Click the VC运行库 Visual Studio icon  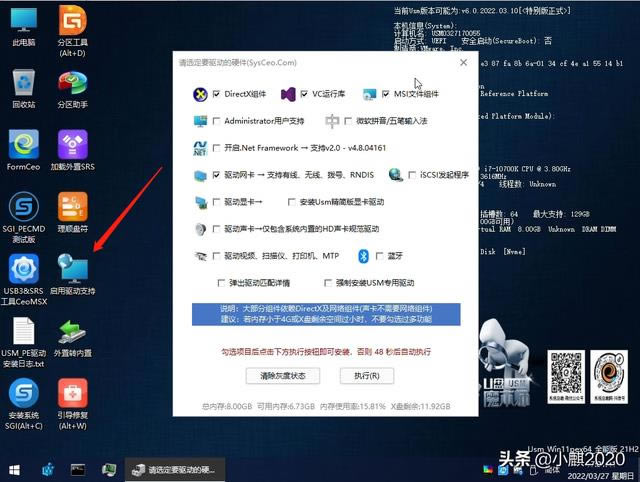click(x=288, y=94)
